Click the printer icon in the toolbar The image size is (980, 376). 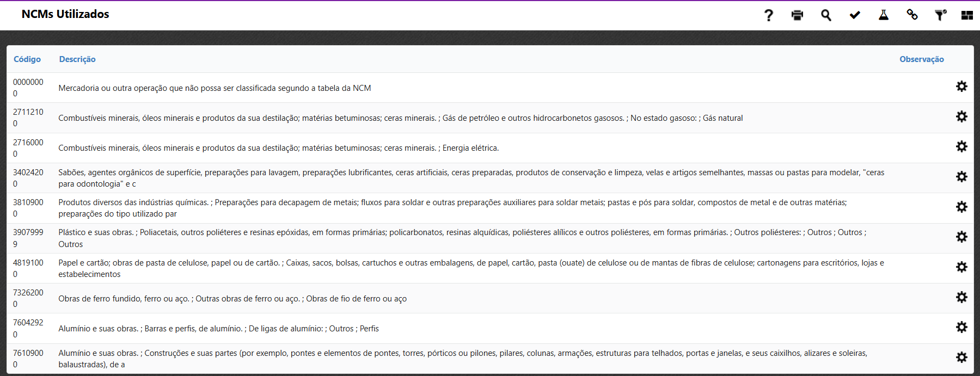click(797, 15)
